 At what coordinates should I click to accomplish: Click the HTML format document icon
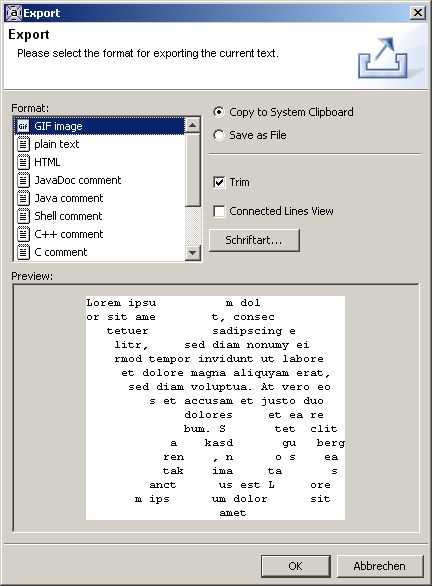[23, 162]
